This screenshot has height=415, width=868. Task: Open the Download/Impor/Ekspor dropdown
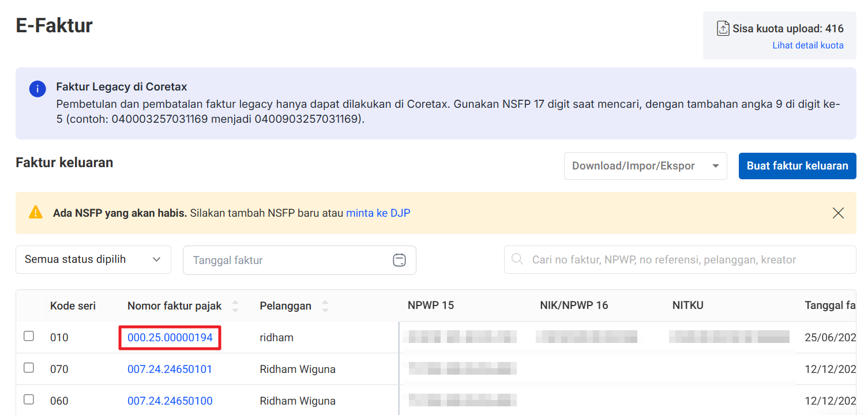tap(645, 166)
